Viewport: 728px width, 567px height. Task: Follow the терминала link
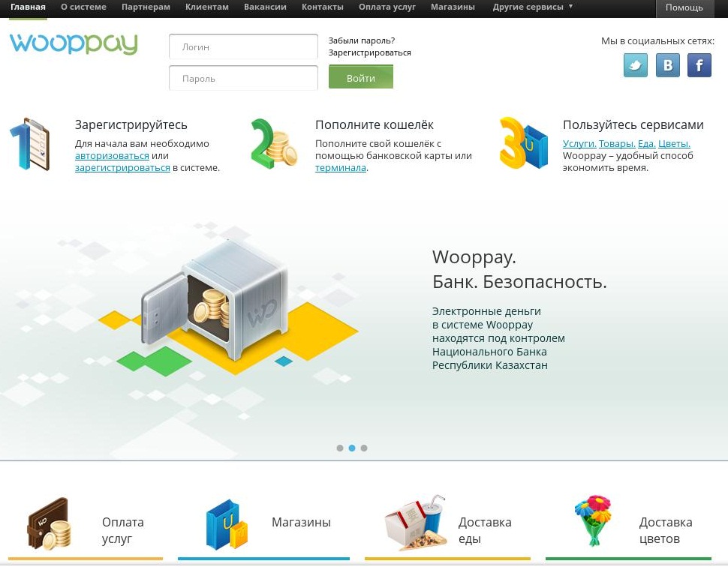(340, 168)
